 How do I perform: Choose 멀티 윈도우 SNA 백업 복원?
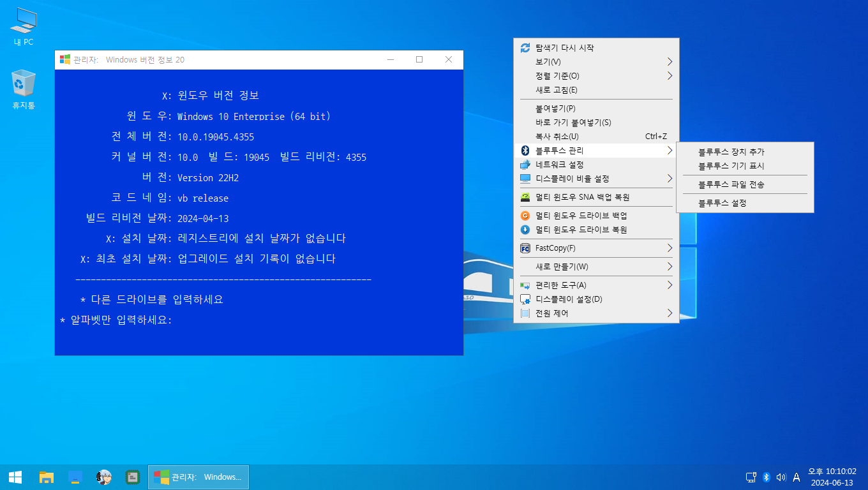(596, 197)
